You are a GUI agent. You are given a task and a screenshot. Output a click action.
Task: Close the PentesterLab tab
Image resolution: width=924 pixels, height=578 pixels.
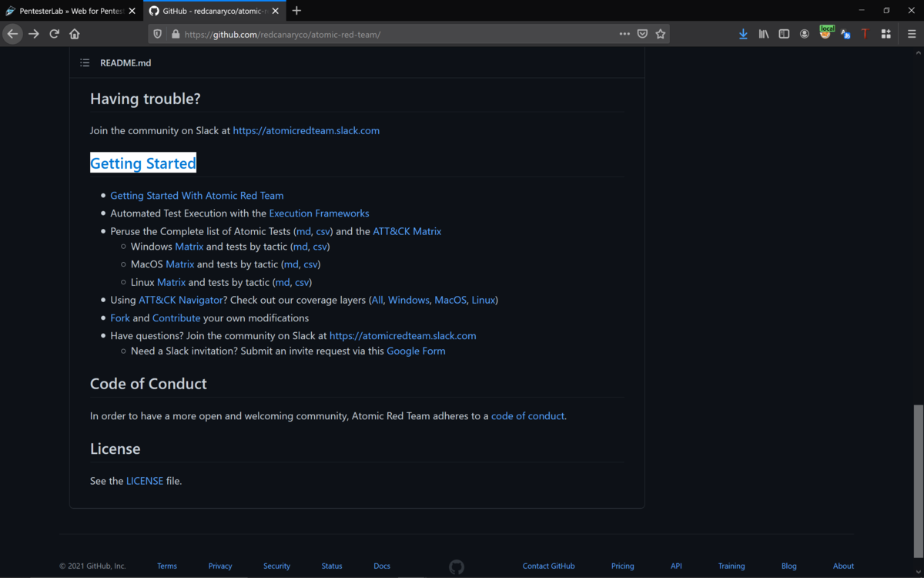[x=132, y=11]
